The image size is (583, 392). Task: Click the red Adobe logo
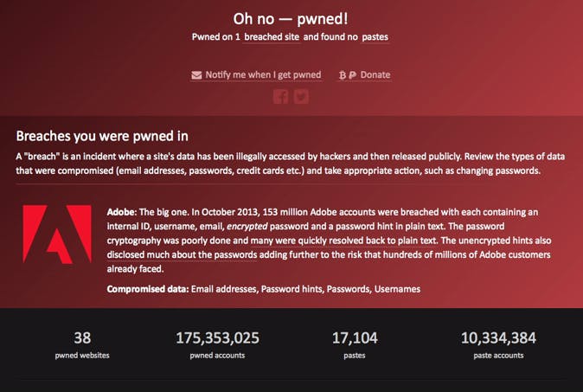(x=57, y=234)
